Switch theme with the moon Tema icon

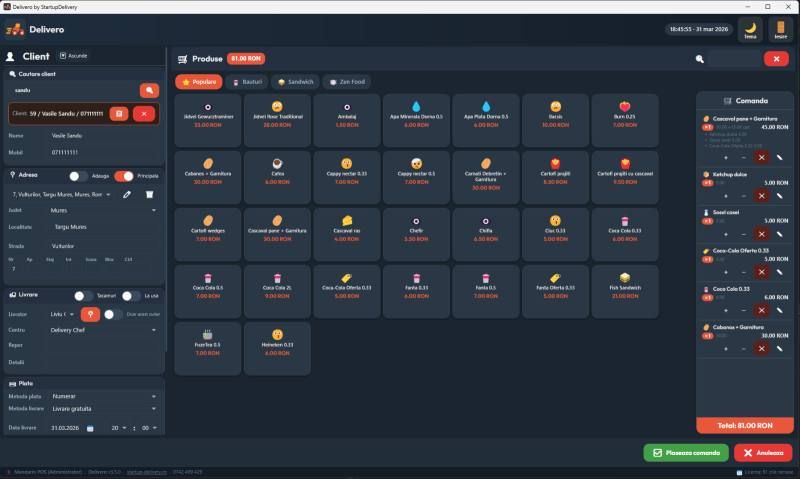749,30
